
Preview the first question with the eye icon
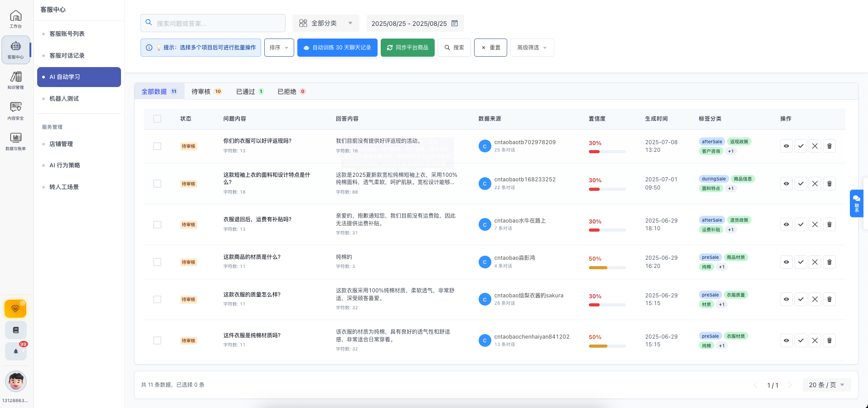pos(786,146)
